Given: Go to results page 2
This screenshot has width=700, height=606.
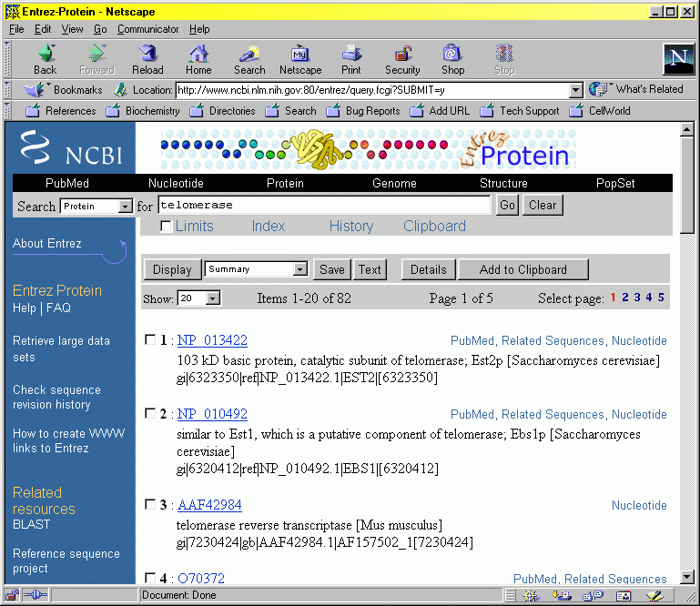Looking at the screenshot, I should click(x=625, y=298).
